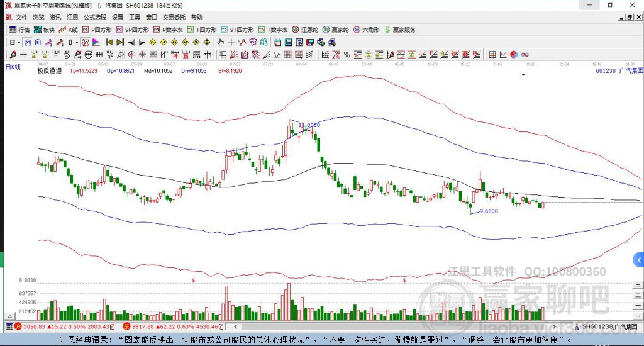The image size is (644, 346).
Task: Click the black right arrow icon
Action: click(x=142, y=42)
